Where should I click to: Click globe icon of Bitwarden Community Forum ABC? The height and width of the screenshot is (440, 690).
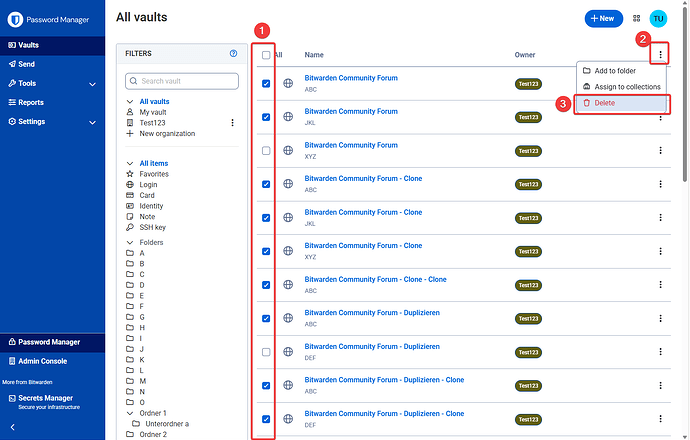(x=288, y=83)
